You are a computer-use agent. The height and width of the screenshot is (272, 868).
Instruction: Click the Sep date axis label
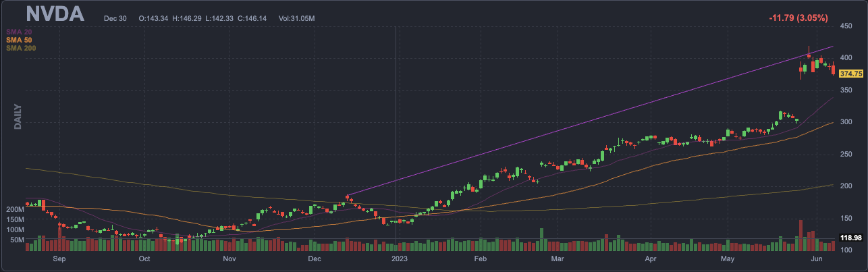point(59,259)
